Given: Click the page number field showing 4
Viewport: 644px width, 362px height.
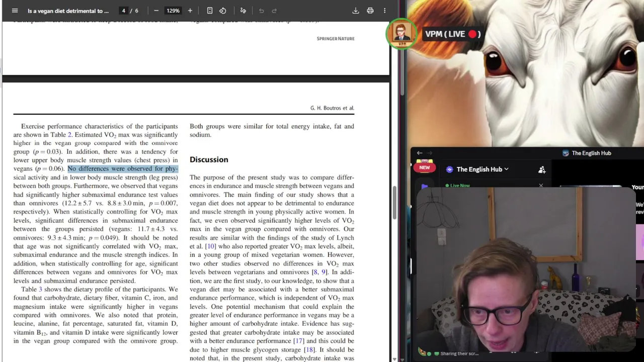Looking at the screenshot, I should coord(123,11).
